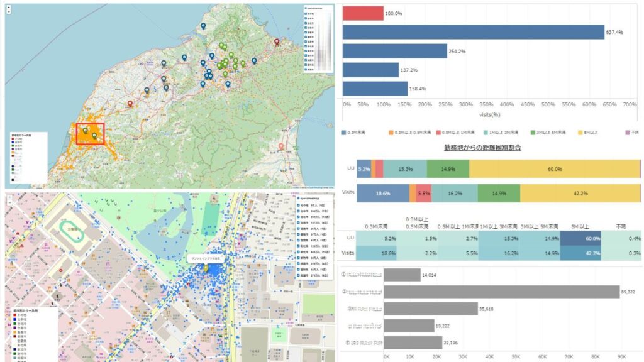Click the red pin inside the red rectangle highlight
This screenshot has height=362, width=644.
tap(130, 101)
